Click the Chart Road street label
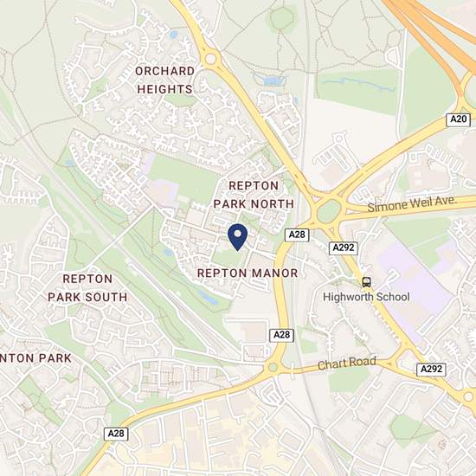This screenshot has height=476, width=476. coord(347,363)
